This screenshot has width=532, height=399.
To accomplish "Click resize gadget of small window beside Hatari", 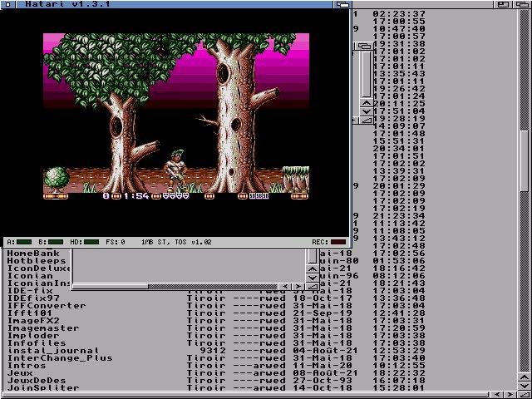I will 367,120.
